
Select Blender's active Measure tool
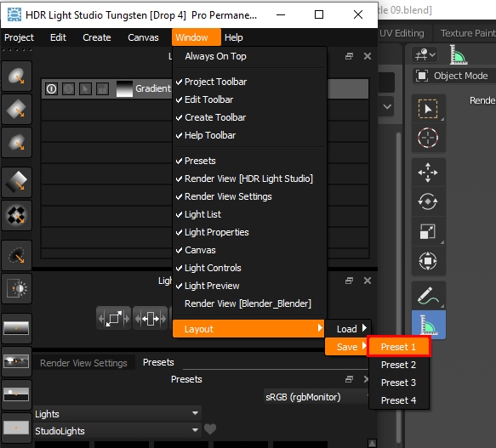[429, 325]
